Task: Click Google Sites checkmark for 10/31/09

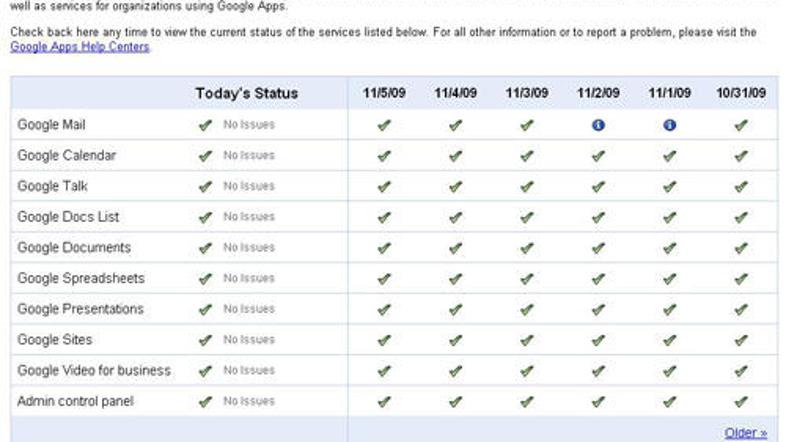Action: point(741,340)
